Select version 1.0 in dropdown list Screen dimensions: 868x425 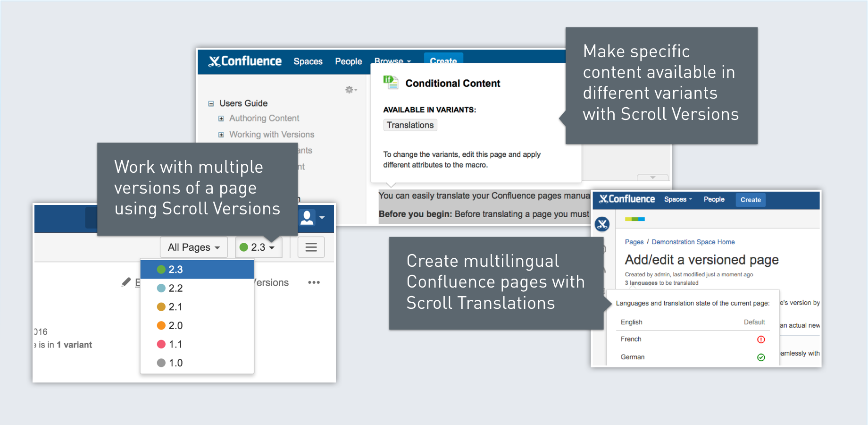coord(197,363)
